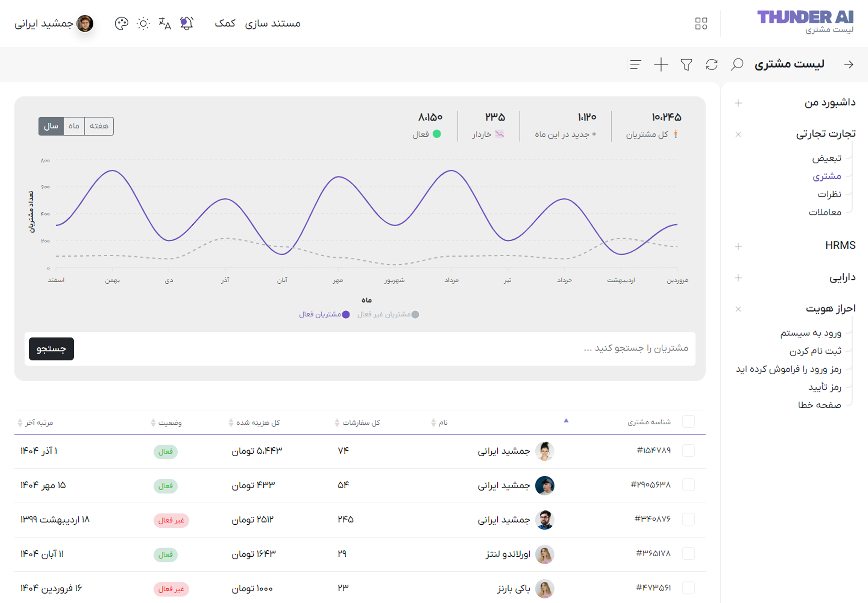This screenshot has height=603, width=868.
Task: Open the language translation icon
Action: pyautogui.click(x=164, y=24)
